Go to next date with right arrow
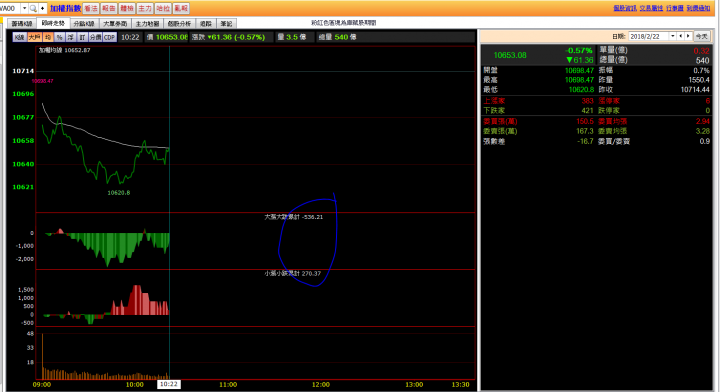 pos(688,36)
